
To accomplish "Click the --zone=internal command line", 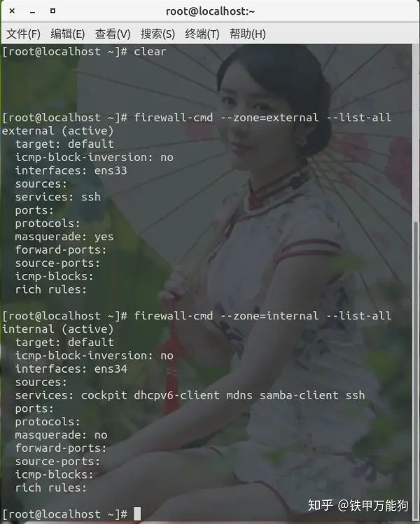I will click(x=196, y=316).
